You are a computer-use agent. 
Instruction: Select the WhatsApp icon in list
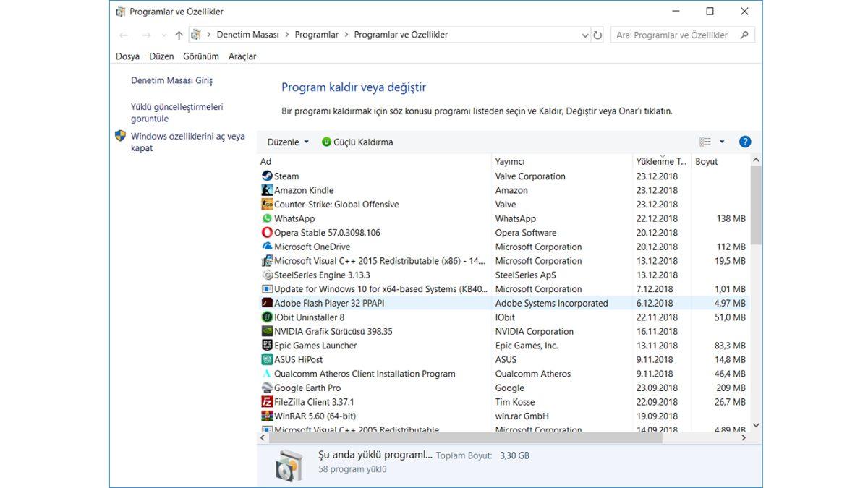coord(267,218)
